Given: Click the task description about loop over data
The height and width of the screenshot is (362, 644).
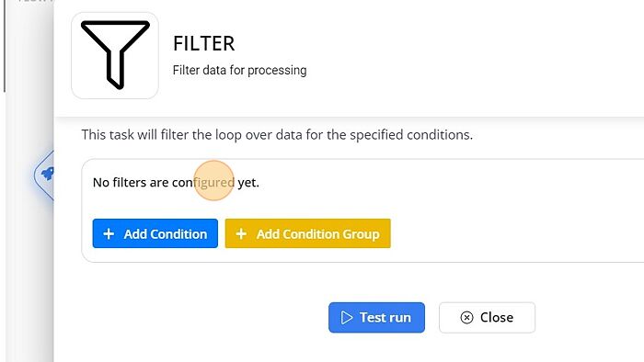Looking at the screenshot, I should [x=277, y=134].
